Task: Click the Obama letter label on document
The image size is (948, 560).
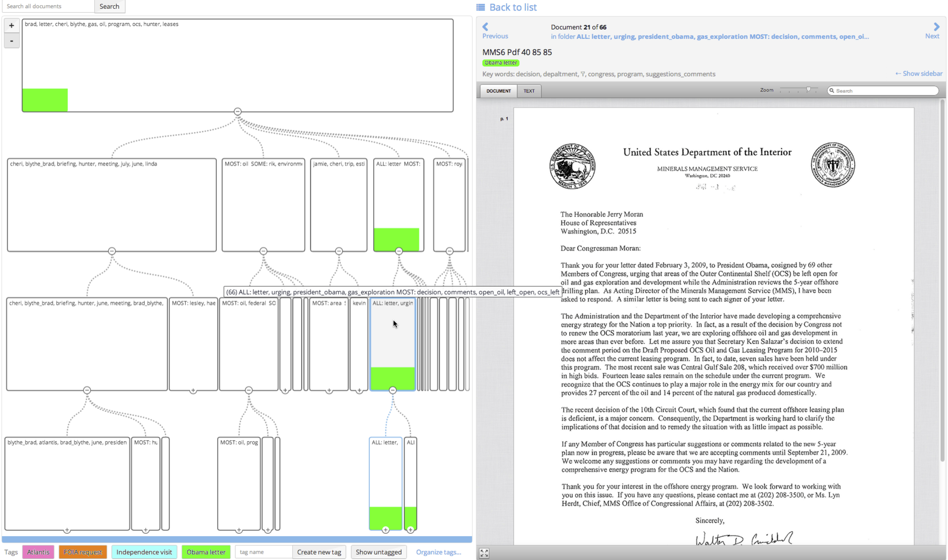Action: click(501, 63)
